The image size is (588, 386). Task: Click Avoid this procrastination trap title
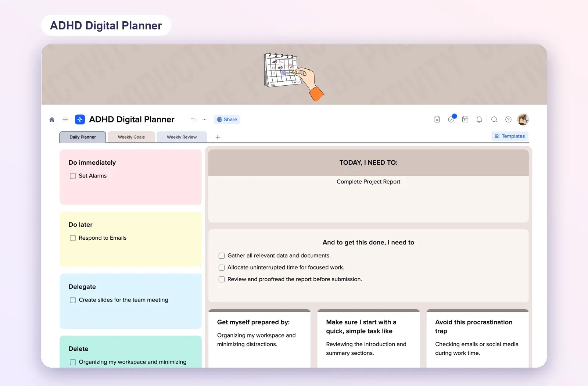(474, 326)
